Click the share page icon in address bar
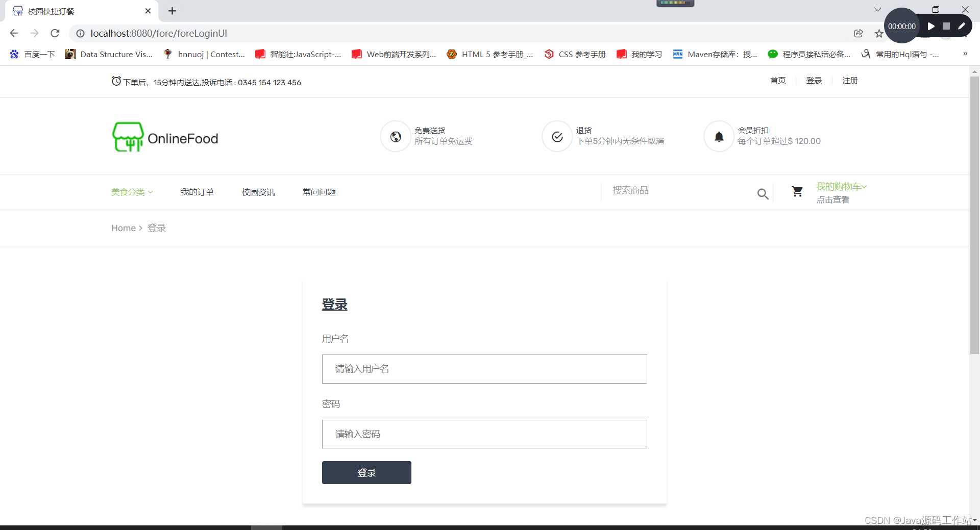Image resolution: width=980 pixels, height=530 pixels. pyautogui.click(x=859, y=33)
